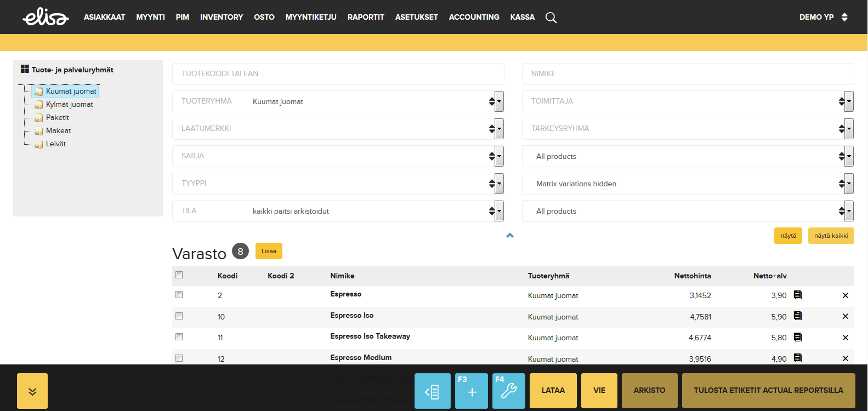Image resolution: width=868 pixels, height=411 pixels.
Task: Delete the Espresso row with the X icon
Action: click(x=846, y=295)
